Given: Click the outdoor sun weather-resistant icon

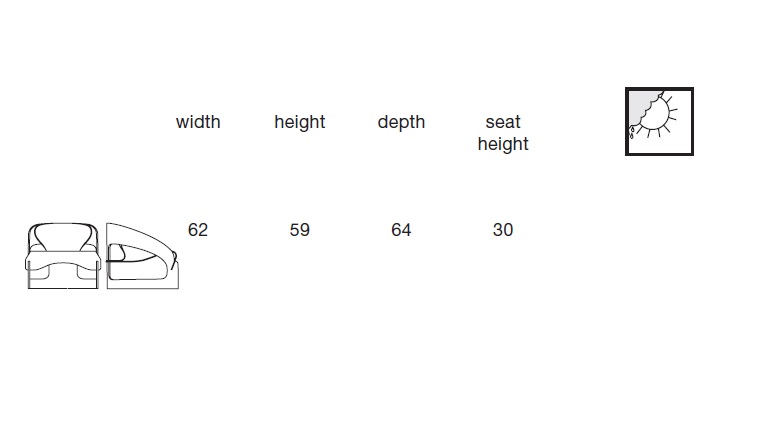Looking at the screenshot, I should tap(659, 121).
